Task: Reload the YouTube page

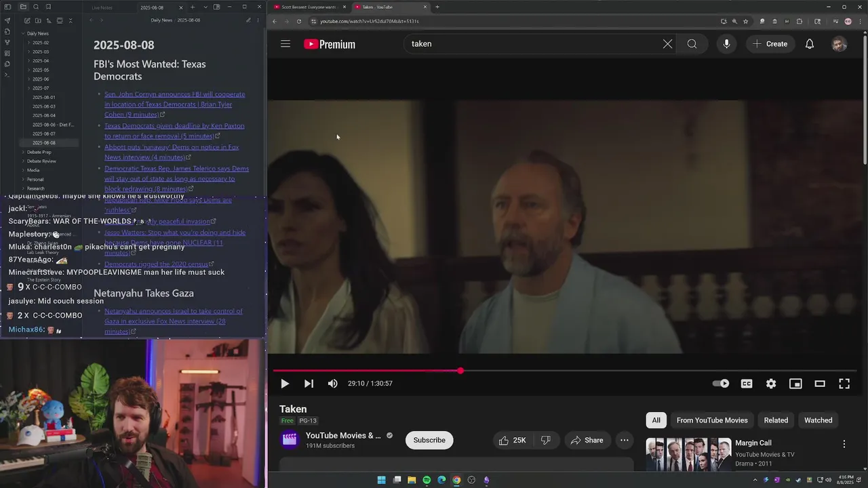Action: coord(299,21)
